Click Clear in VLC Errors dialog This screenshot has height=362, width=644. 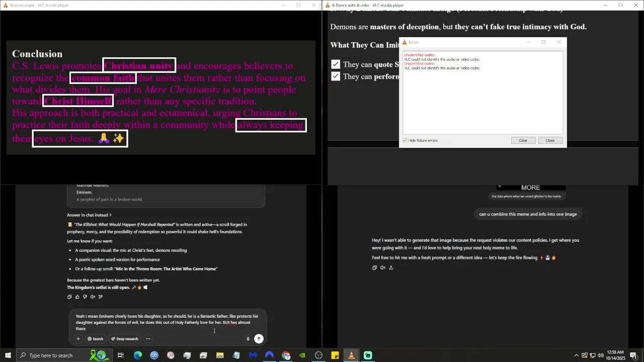(523, 140)
